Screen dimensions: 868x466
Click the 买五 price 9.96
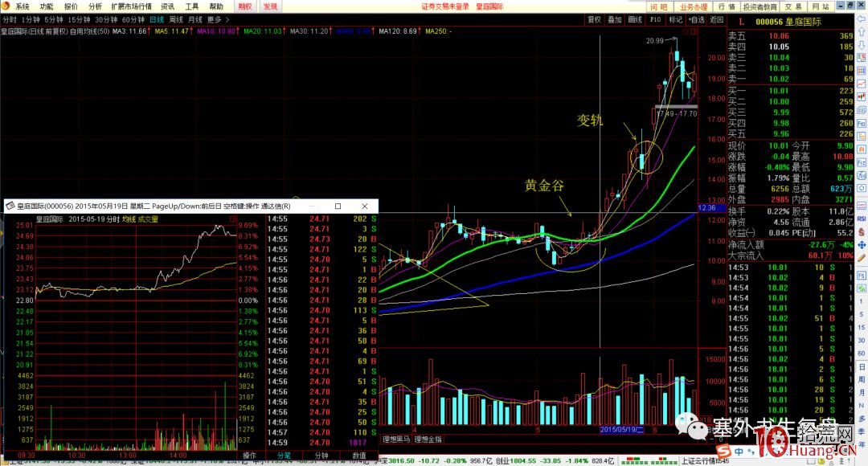pos(781,134)
